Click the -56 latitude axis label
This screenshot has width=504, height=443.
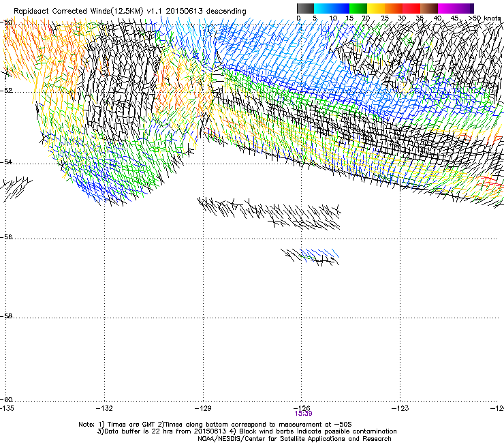tap(6, 236)
